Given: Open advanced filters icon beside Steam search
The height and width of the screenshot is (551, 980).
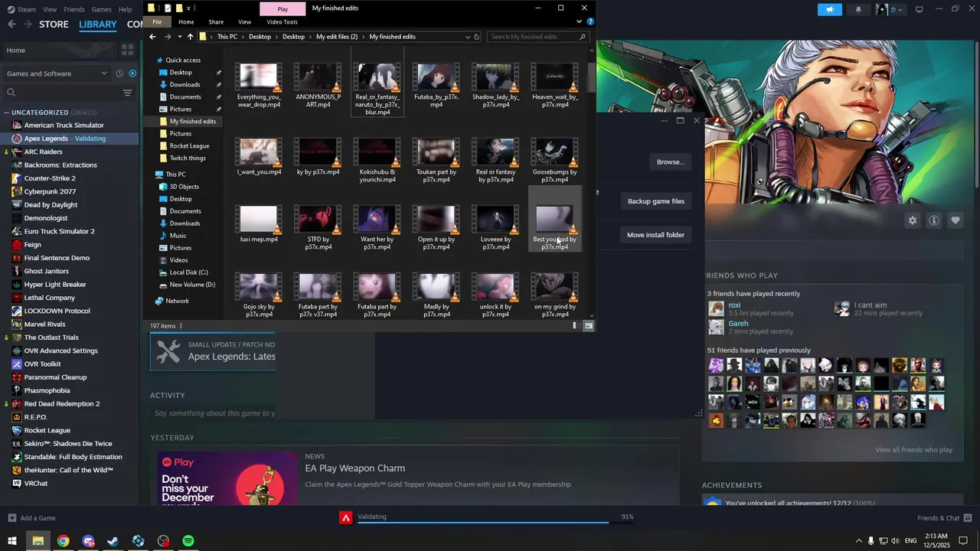Looking at the screenshot, I should [127, 93].
